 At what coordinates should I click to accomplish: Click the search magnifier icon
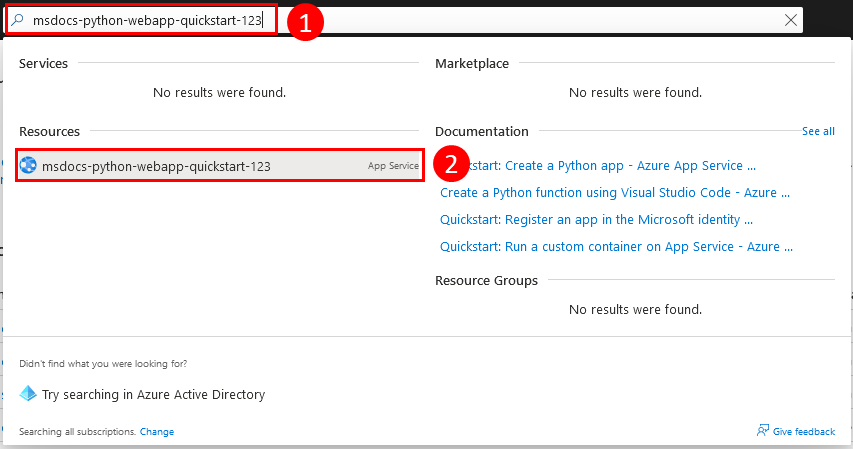17,20
